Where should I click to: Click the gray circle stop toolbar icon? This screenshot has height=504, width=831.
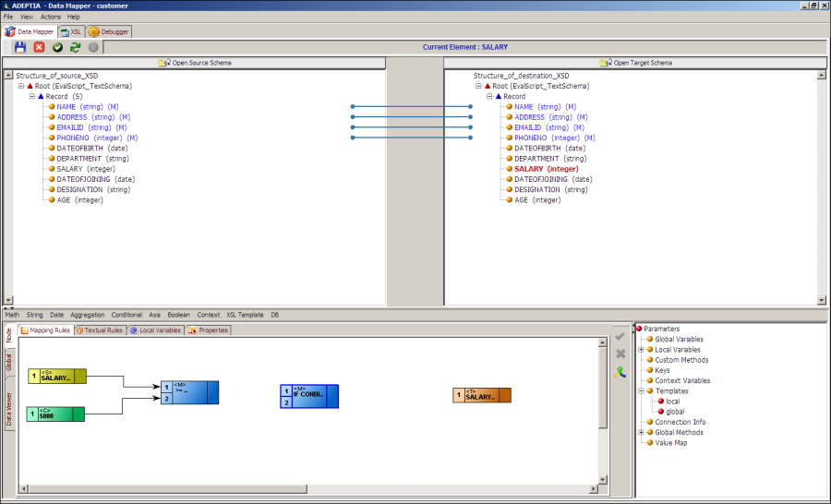(93, 47)
